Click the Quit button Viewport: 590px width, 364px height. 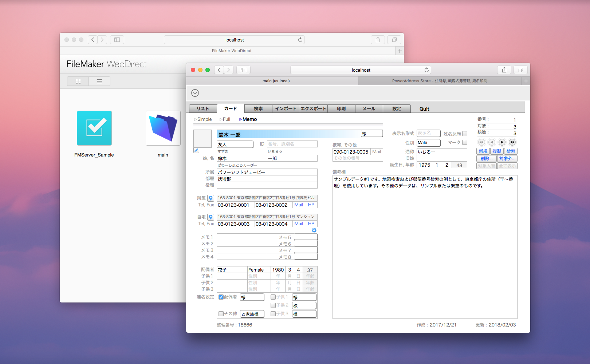pos(424,109)
